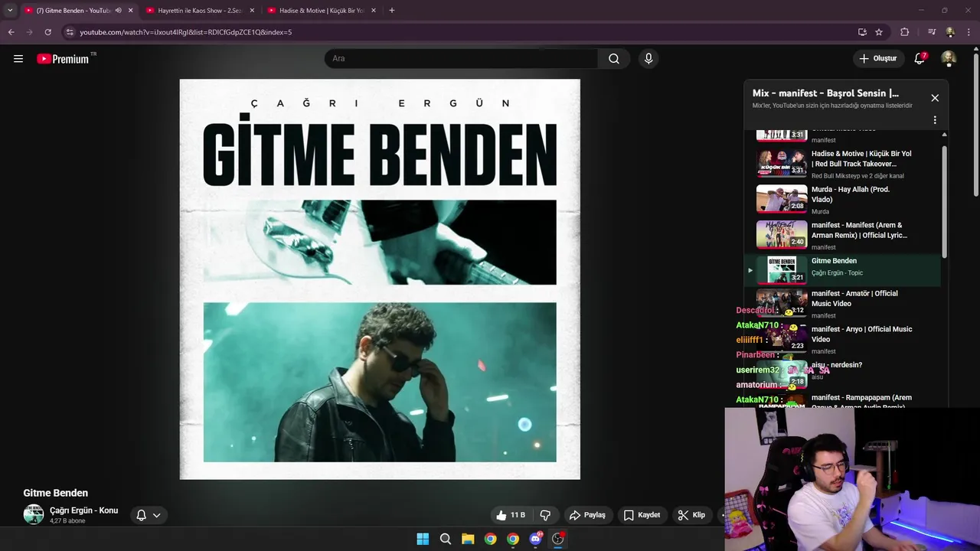Reload the YouTube page

47,32
